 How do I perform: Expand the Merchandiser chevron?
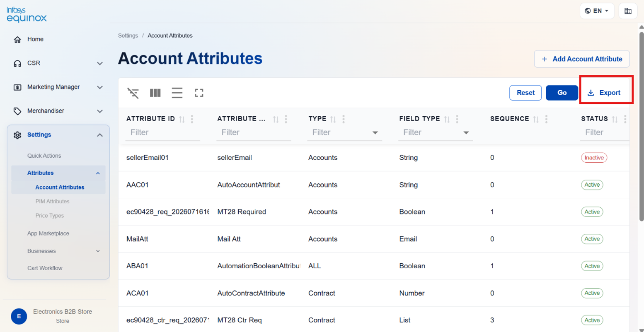click(100, 111)
